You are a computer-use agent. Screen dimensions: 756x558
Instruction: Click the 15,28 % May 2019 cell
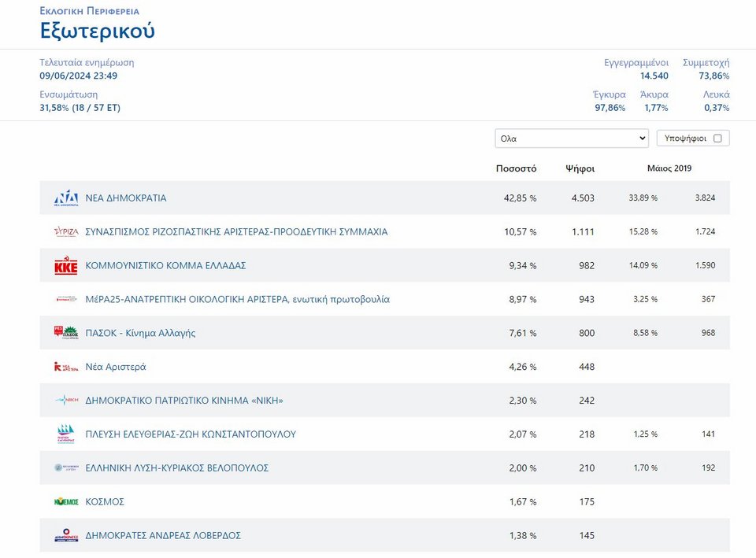(643, 231)
